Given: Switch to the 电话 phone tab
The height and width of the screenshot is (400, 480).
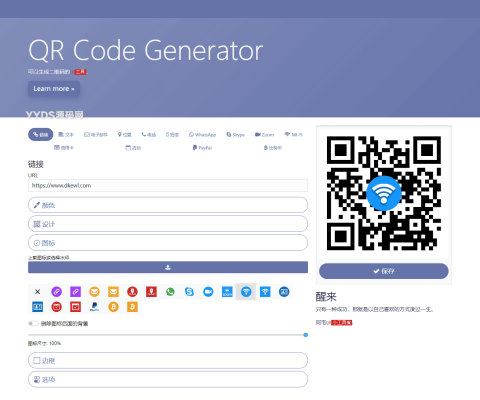Looking at the screenshot, I should 149,135.
